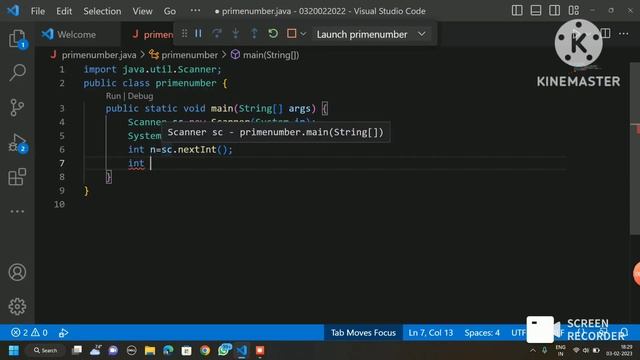Click the Debug CodeLens above main
This screenshot has height=360, width=640.
140,96
